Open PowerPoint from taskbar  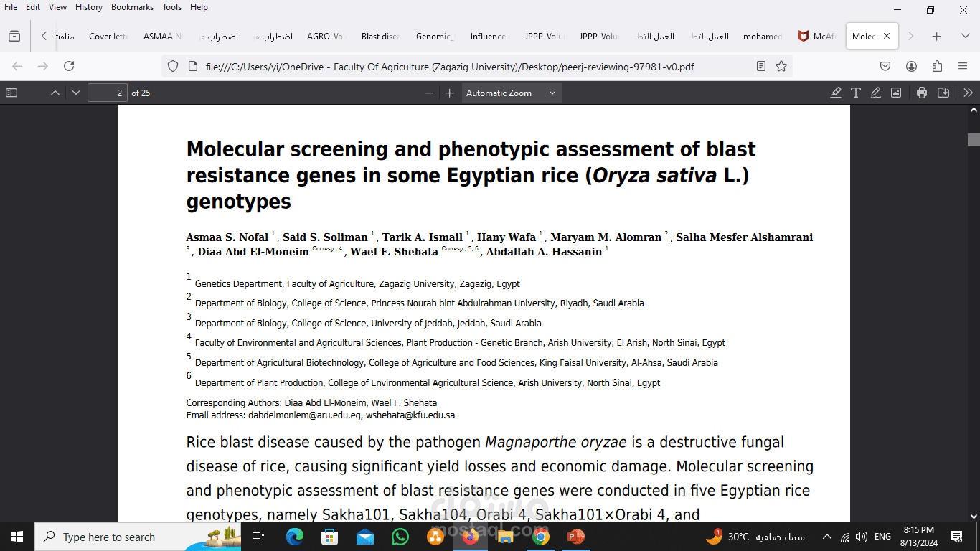click(575, 537)
